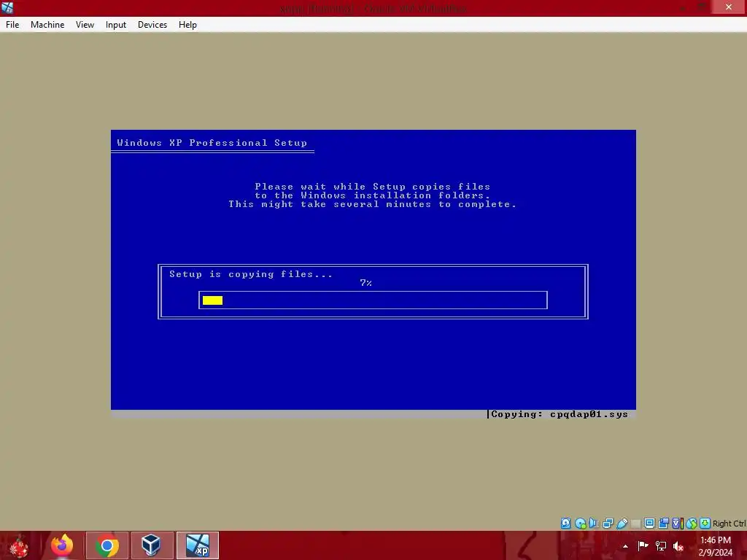Open the File menu
This screenshot has width=747, height=560.
[x=12, y=25]
